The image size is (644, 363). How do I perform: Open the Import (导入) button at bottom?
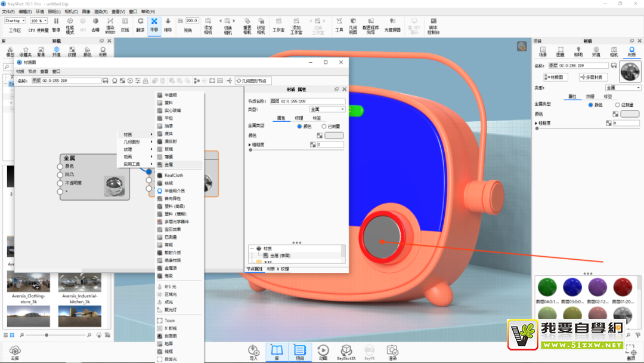tap(253, 351)
